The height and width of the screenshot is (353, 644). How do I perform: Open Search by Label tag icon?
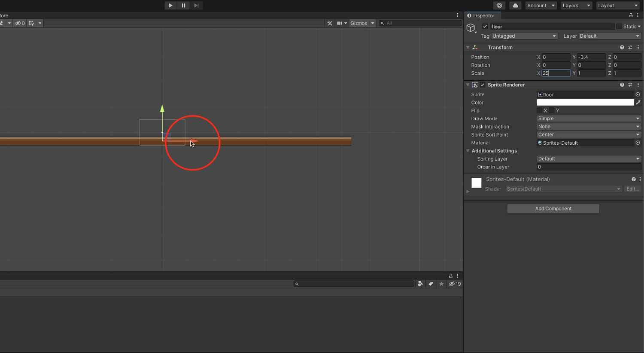click(x=431, y=284)
